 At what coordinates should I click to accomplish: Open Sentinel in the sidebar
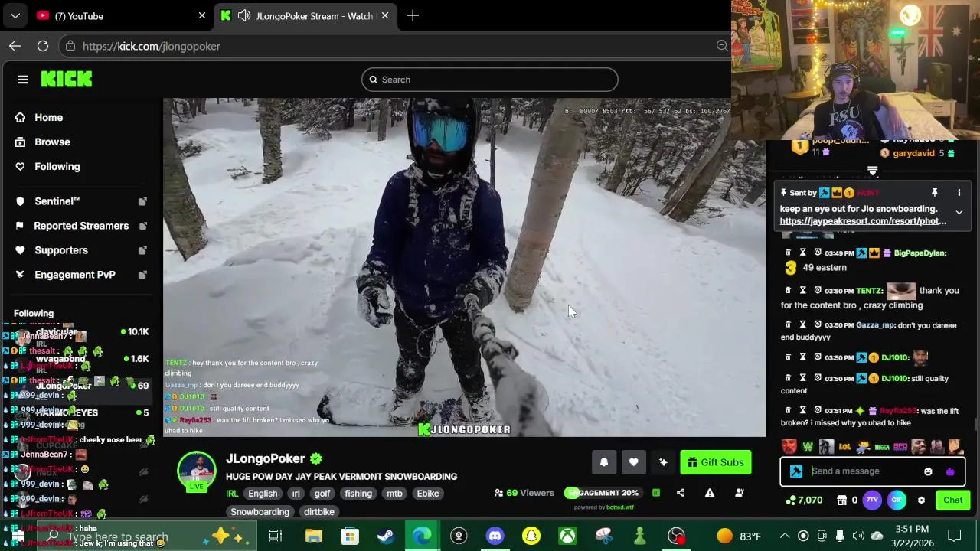pyautogui.click(x=57, y=201)
